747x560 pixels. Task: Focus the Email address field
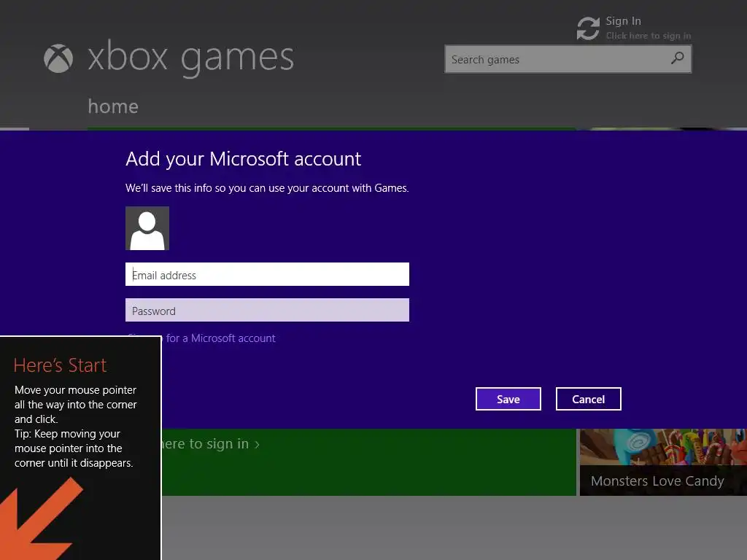coord(267,274)
